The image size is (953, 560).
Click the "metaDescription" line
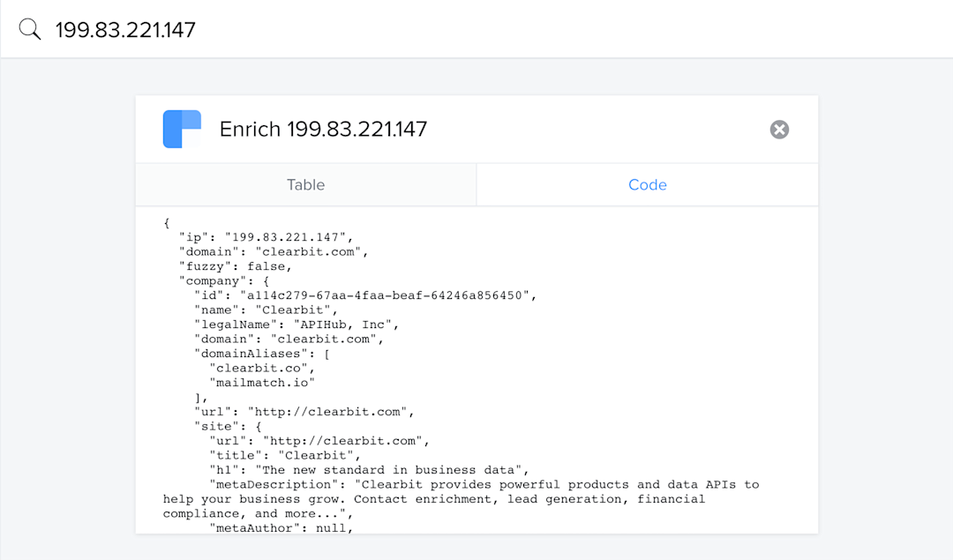(x=461, y=499)
